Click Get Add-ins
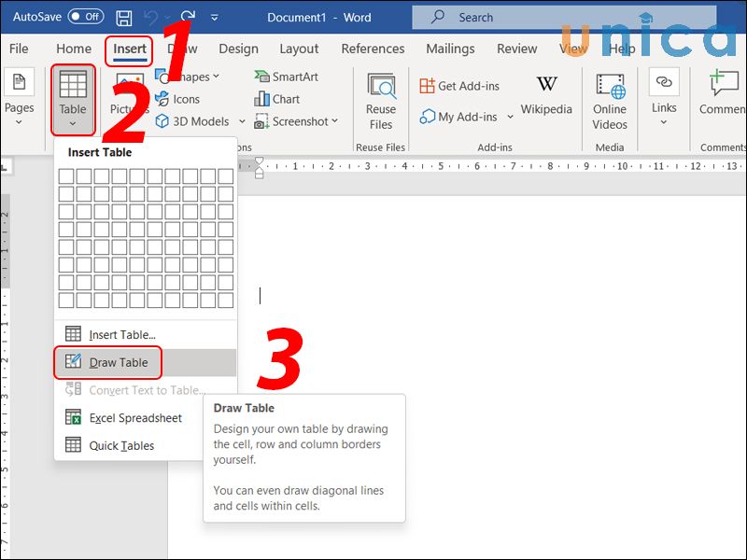Screen dimensions: 747x560 [x=459, y=86]
